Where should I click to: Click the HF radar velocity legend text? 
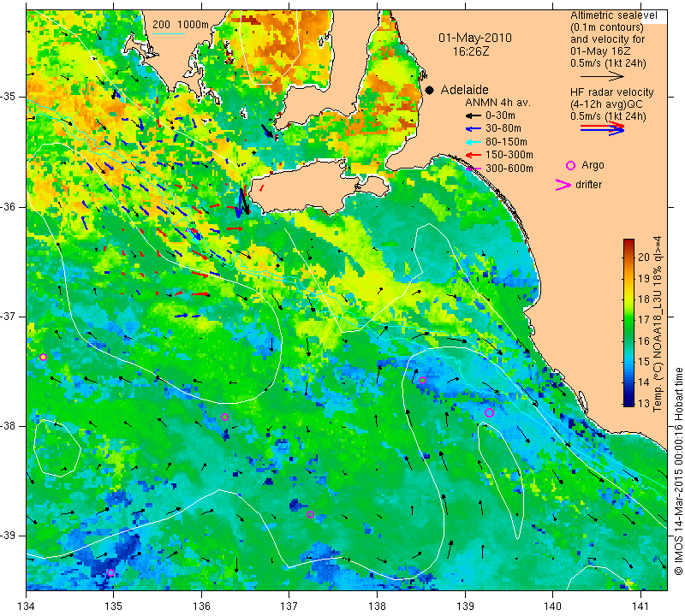coord(611,92)
